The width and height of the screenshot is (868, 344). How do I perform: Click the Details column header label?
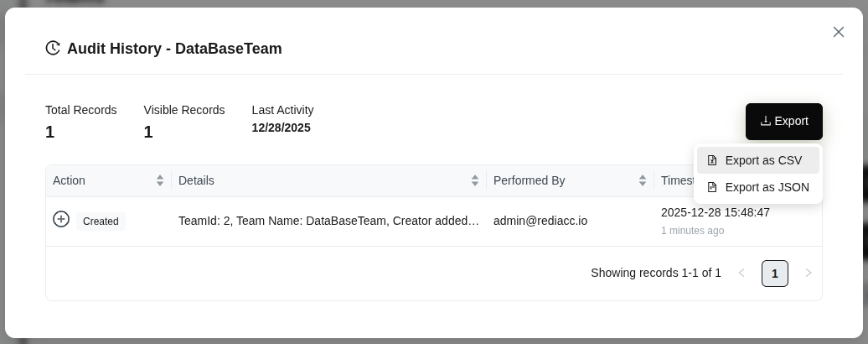click(x=196, y=180)
